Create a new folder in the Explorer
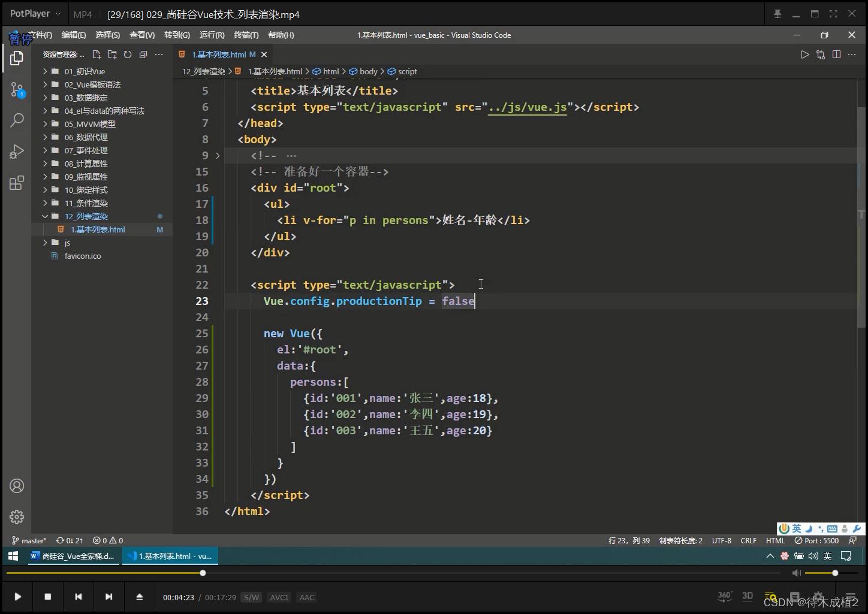 tap(112, 55)
